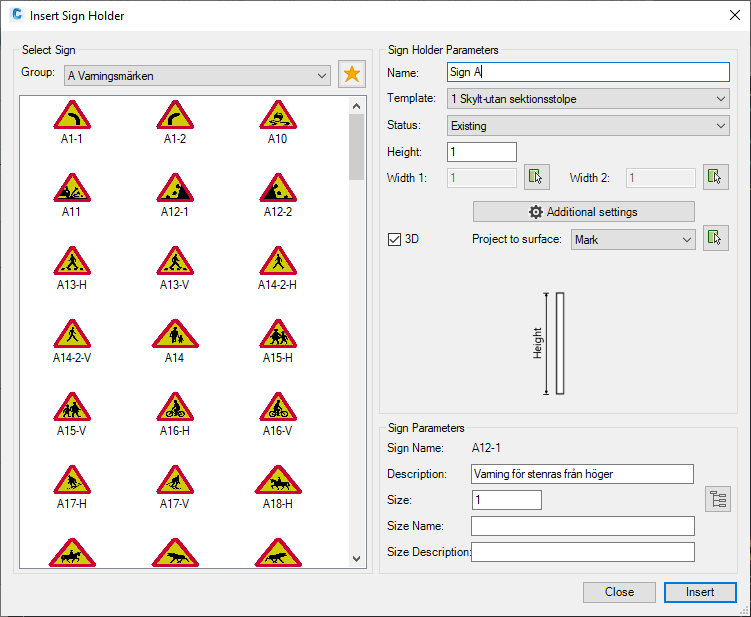The width and height of the screenshot is (751, 617).
Task: Select the A14-2-H pedestrian sign
Action: [278, 268]
